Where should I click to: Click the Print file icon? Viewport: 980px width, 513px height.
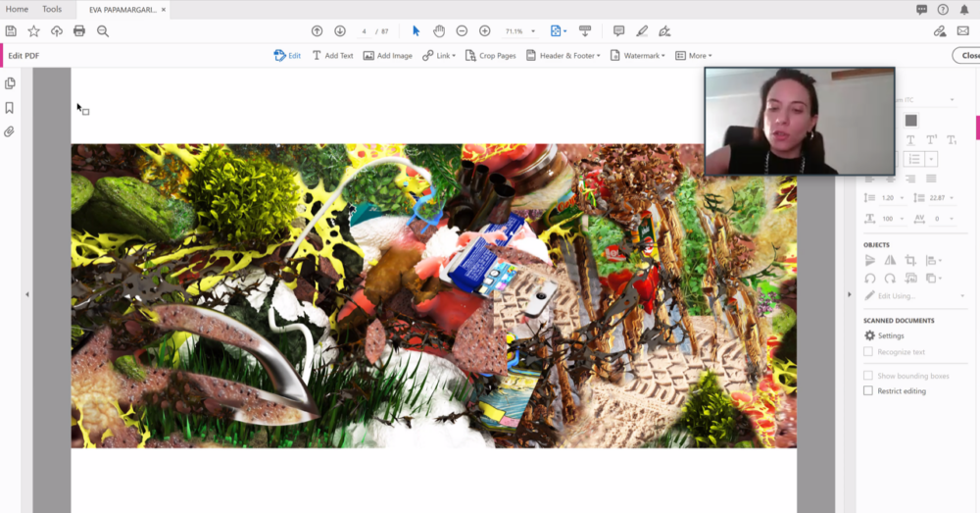tap(79, 31)
